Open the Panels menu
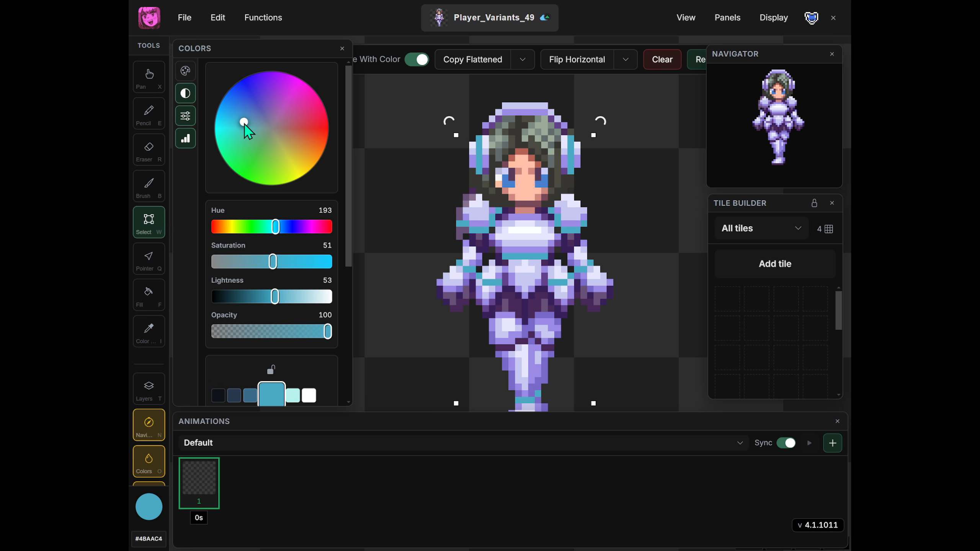The image size is (980, 551). (x=727, y=18)
